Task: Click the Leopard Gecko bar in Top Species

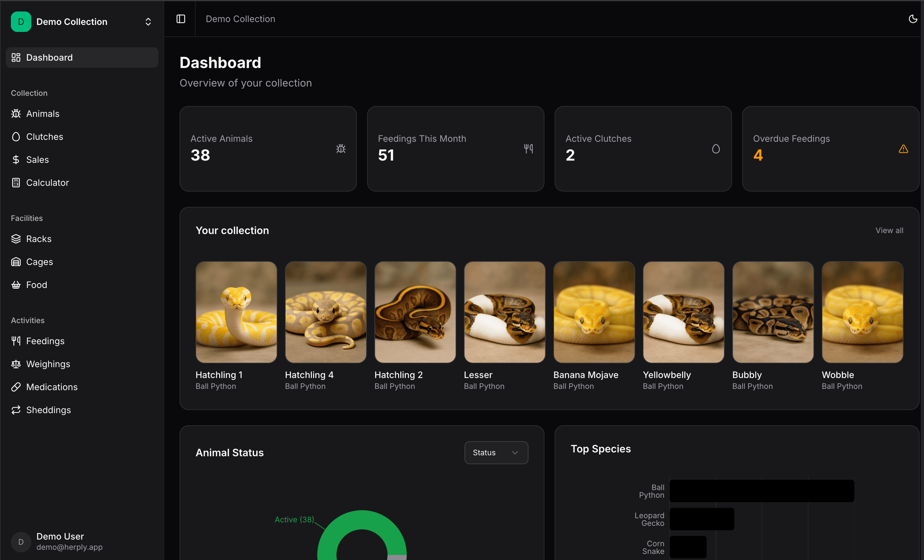Action: tap(702, 519)
